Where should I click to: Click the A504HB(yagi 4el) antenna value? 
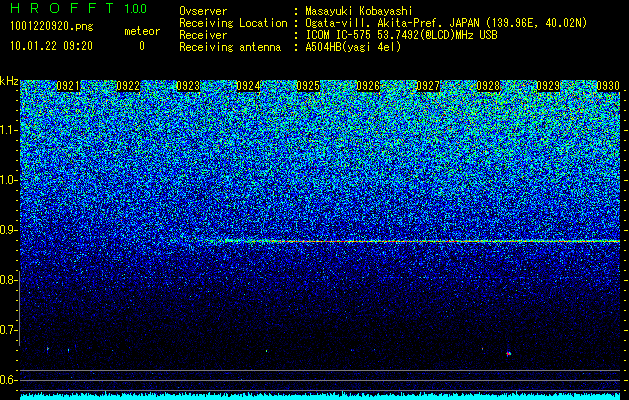pyautogui.click(x=353, y=47)
